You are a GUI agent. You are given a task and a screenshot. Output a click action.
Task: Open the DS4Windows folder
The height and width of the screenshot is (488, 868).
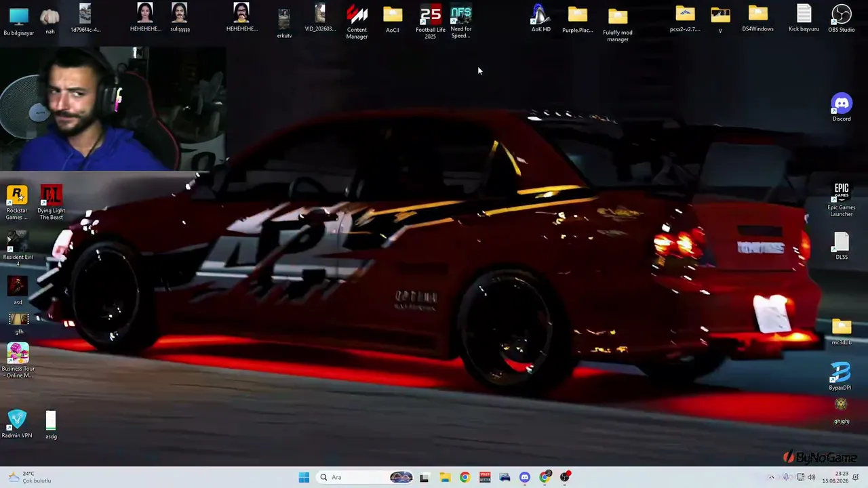click(757, 19)
